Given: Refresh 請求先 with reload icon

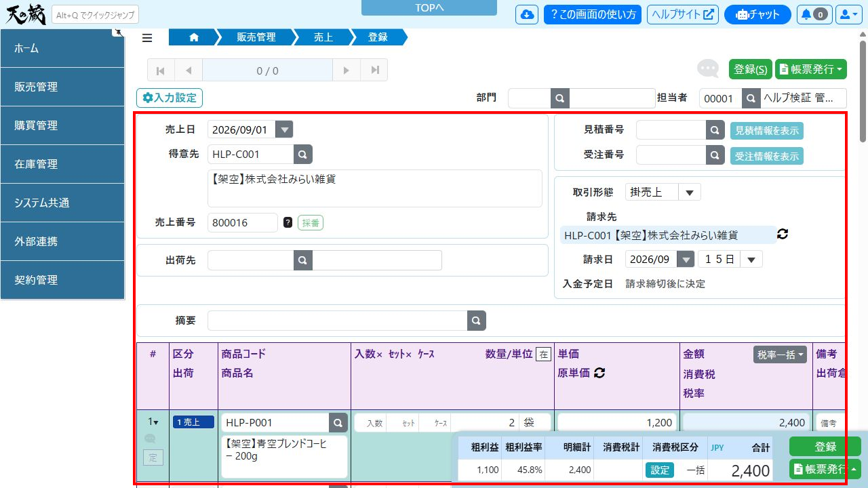Looking at the screenshot, I should click(x=783, y=234).
